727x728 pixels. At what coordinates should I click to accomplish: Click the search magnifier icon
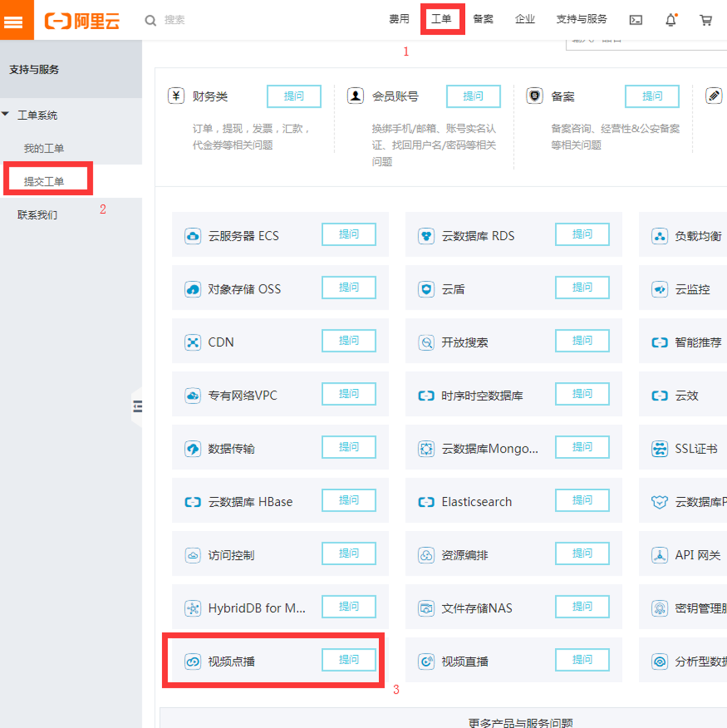[151, 21]
